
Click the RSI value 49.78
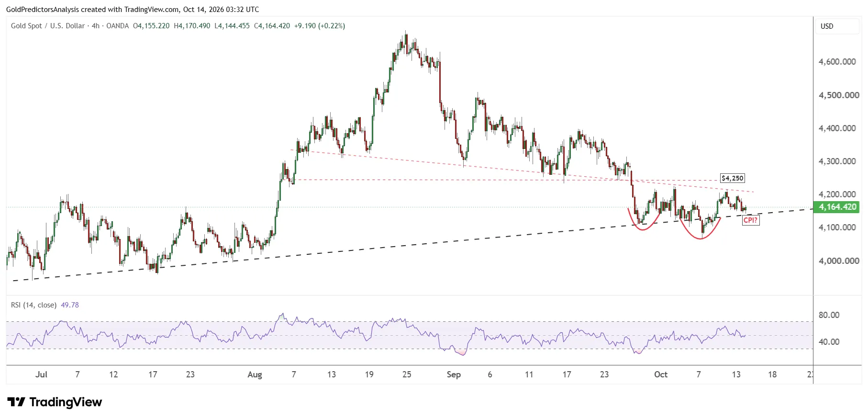[70, 305]
